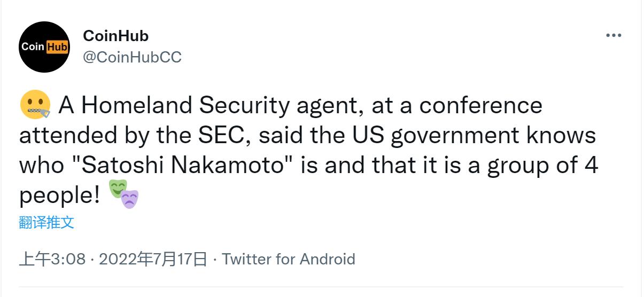Open the Twitter for Android source link

tap(289, 259)
